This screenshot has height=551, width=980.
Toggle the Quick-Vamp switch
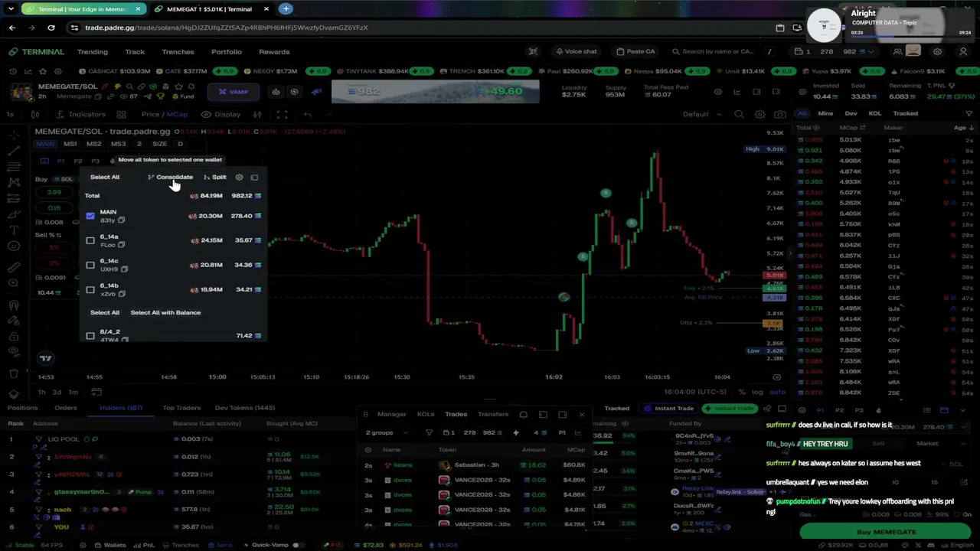tap(296, 545)
